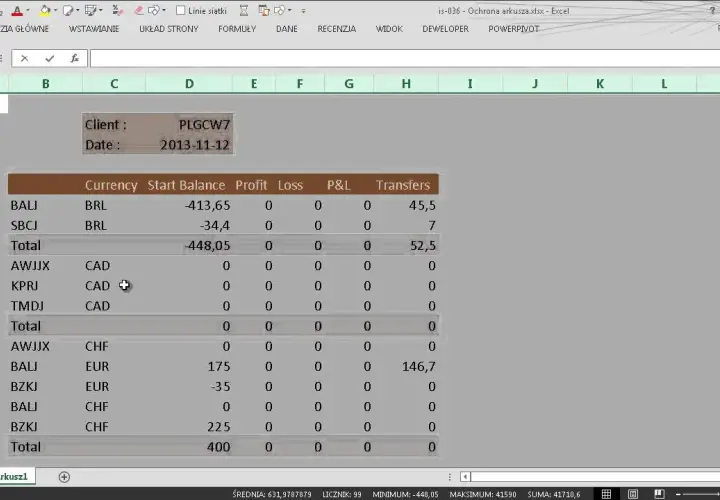Image resolution: width=720 pixels, height=500 pixels.
Task: Cancel formula entry with X button
Action: click(x=24, y=58)
